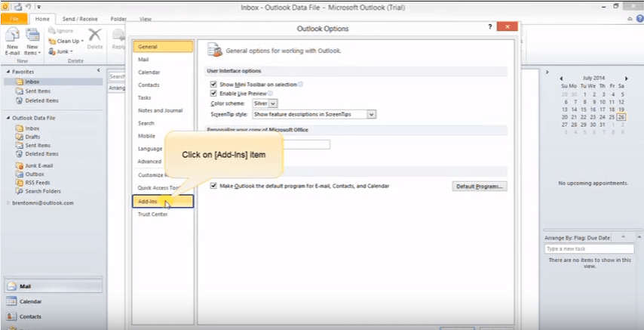The height and width of the screenshot is (330, 644).
Task: Click the Default Programs button
Action: tap(480, 187)
